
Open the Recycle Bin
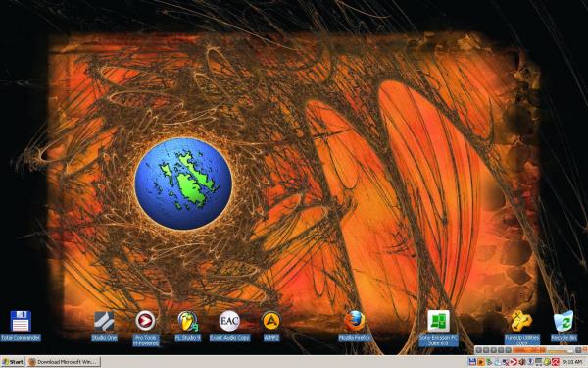563,325
